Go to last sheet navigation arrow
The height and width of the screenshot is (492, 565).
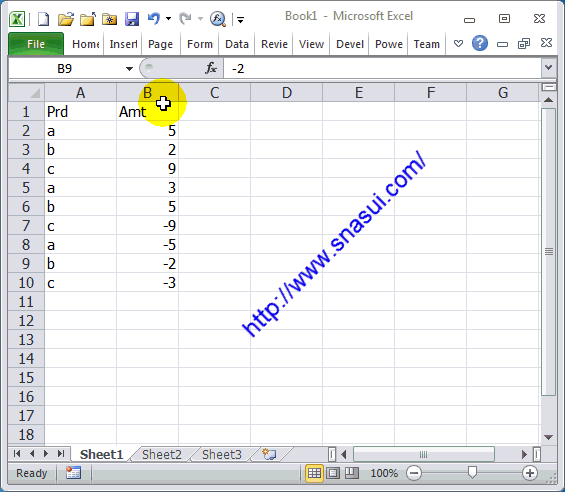pyautogui.click(x=61, y=453)
